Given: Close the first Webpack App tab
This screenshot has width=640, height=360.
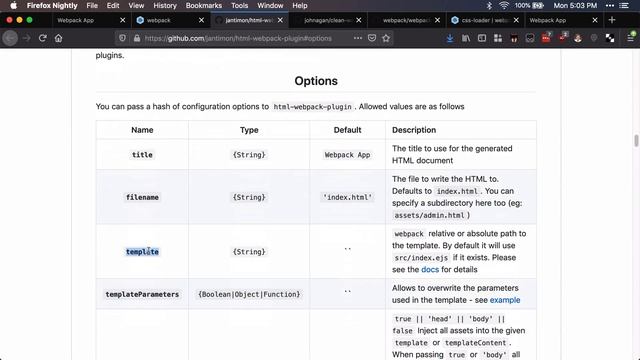Looking at the screenshot, I should click(122, 20).
